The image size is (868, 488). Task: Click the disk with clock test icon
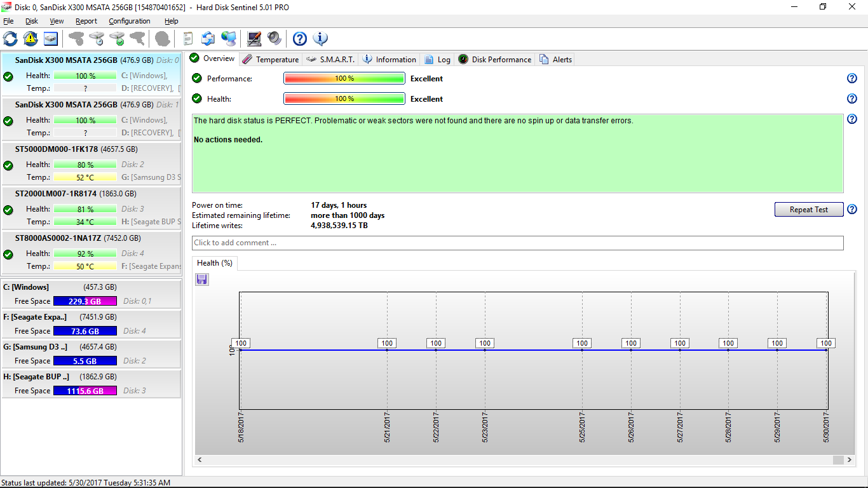coord(97,39)
